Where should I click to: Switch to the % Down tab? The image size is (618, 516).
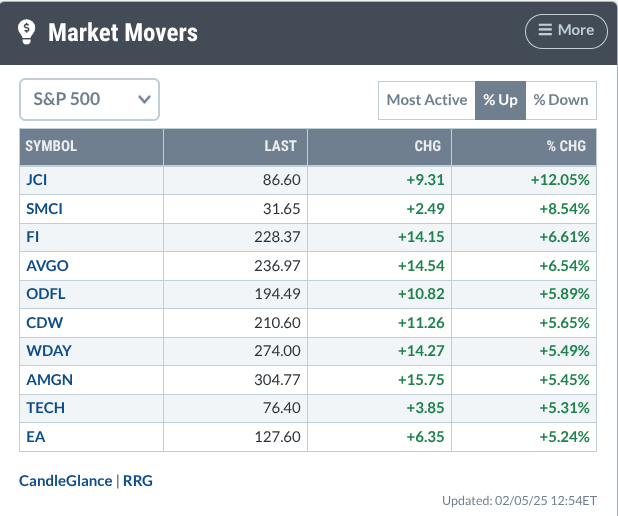[x=561, y=100]
